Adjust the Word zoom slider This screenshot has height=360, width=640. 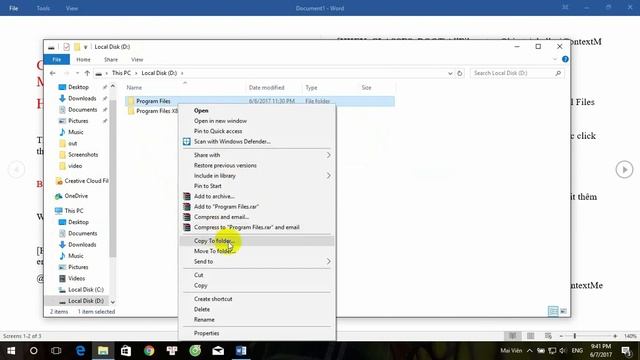tap(575, 336)
